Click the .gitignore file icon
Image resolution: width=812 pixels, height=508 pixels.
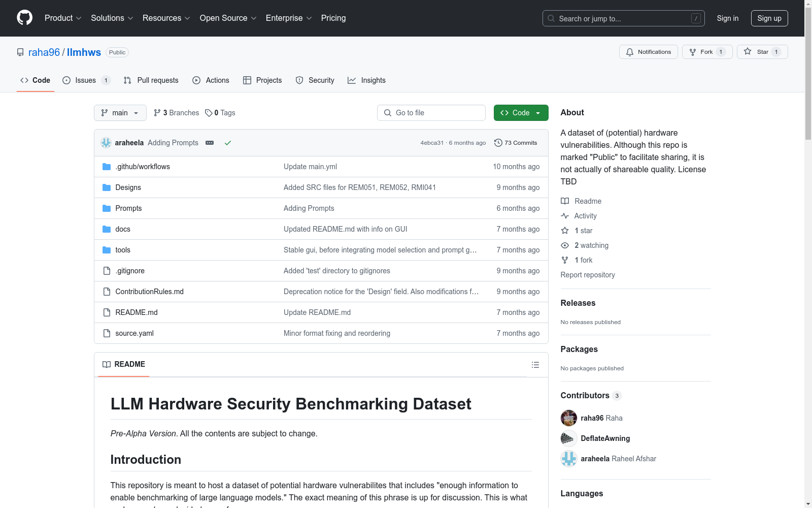107,271
